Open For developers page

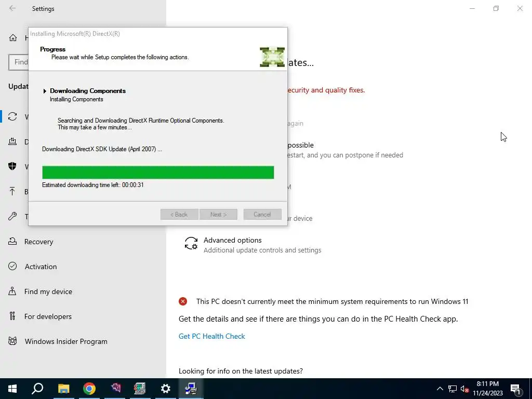click(48, 316)
